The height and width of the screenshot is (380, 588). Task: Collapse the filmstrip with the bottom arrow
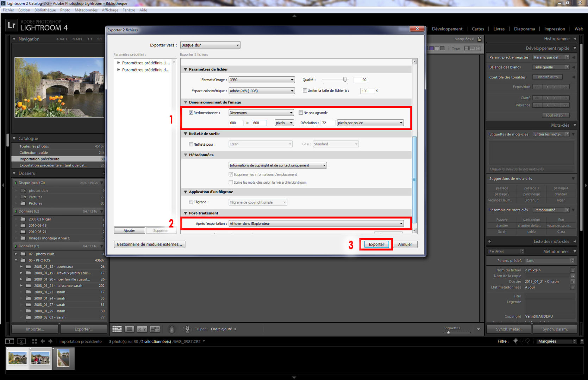pyautogui.click(x=294, y=378)
